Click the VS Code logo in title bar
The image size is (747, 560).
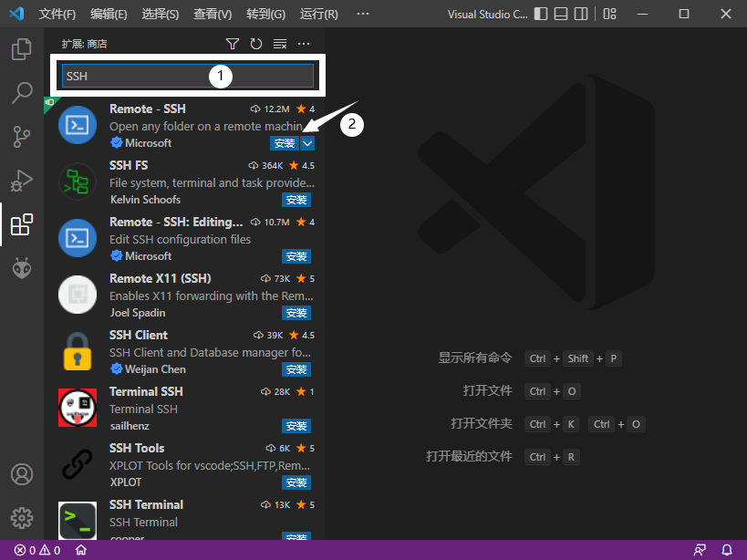(16, 14)
